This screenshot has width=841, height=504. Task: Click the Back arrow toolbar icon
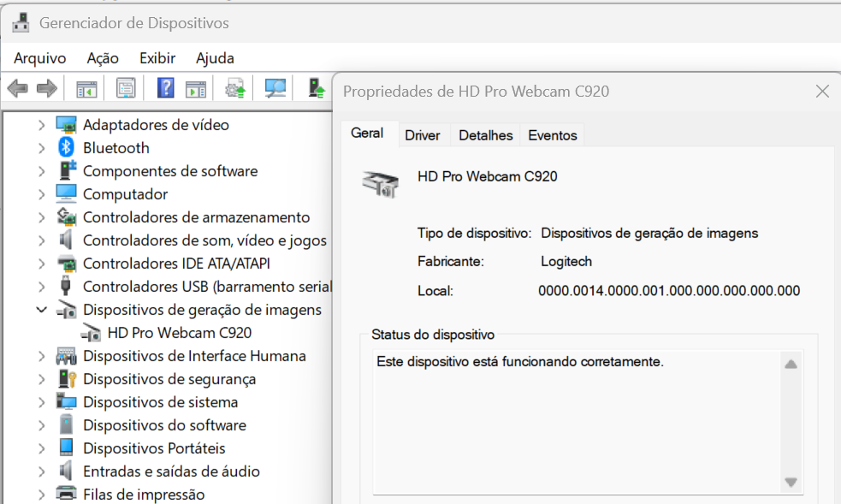pyautogui.click(x=18, y=88)
